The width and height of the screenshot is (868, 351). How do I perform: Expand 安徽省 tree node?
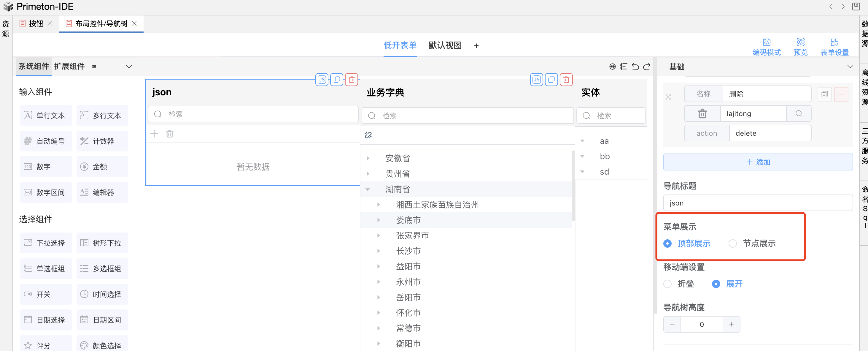pos(368,158)
